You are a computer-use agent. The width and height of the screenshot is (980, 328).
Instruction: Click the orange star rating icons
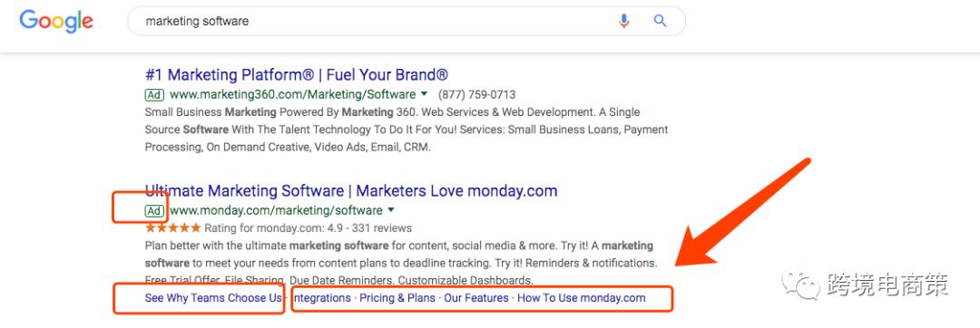click(172, 227)
